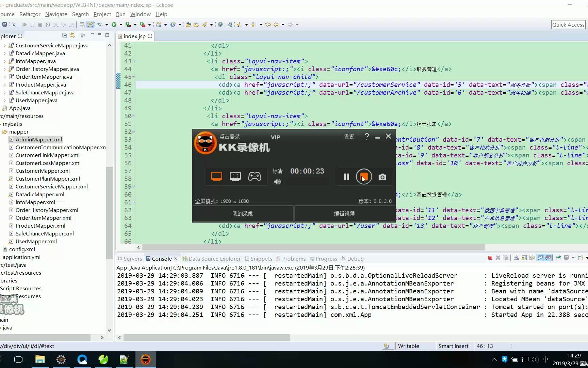Image resolution: width=588 pixels, height=368 pixels.
Task: Click the Debug bug icon in toolbar
Action: 100,25
